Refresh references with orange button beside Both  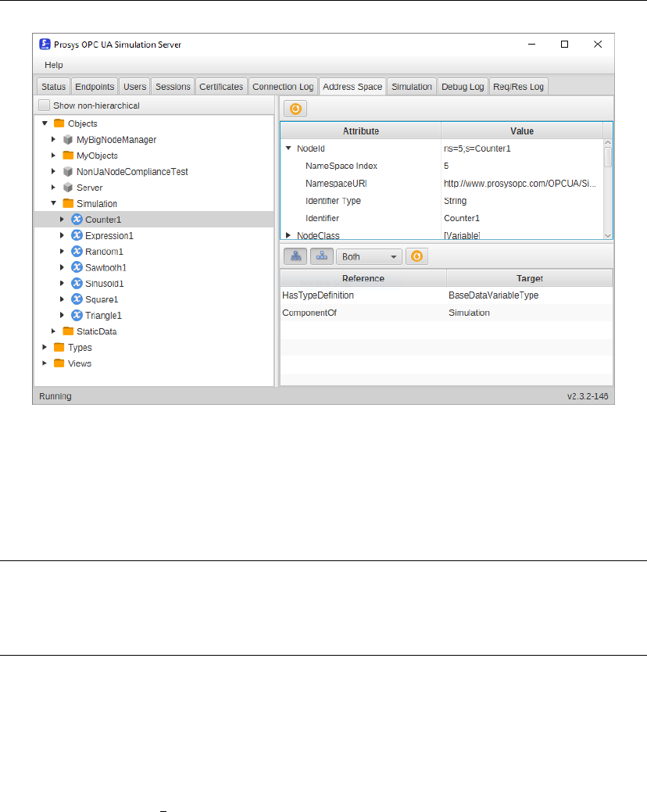tap(416, 256)
